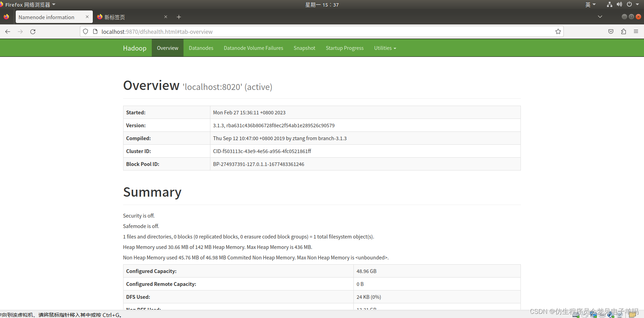Click the Started timestamp value
This screenshot has width=644, height=318.
[249, 113]
